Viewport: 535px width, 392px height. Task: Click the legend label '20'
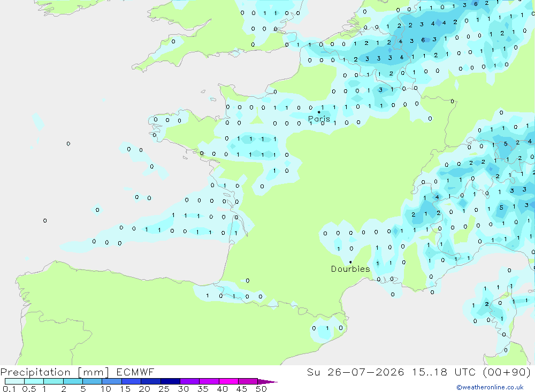[144, 389]
